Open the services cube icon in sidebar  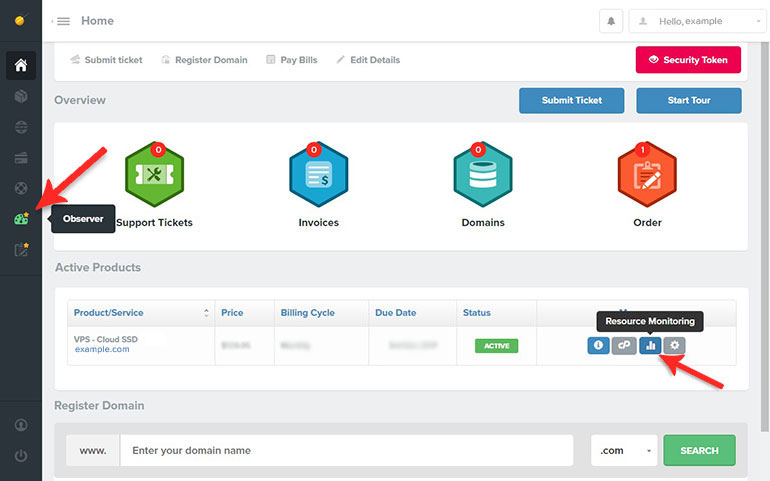[21, 96]
